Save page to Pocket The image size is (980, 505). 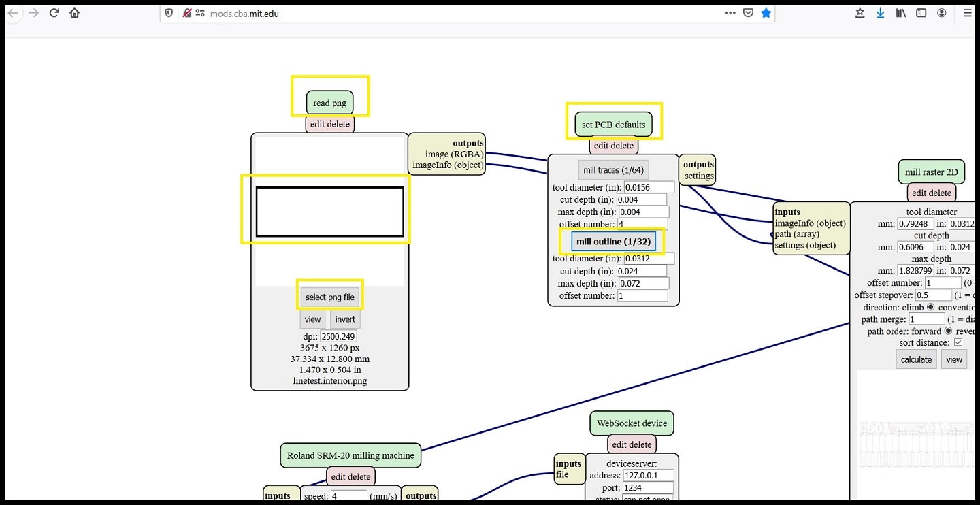[x=748, y=13]
